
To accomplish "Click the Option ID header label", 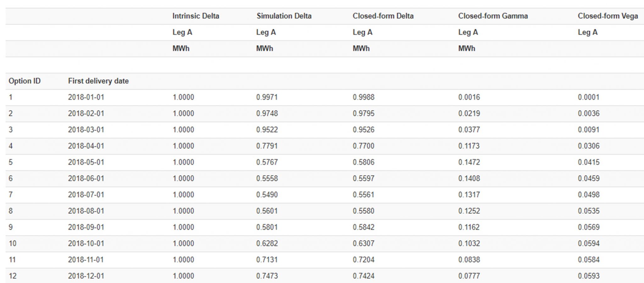I will pyautogui.click(x=25, y=81).
